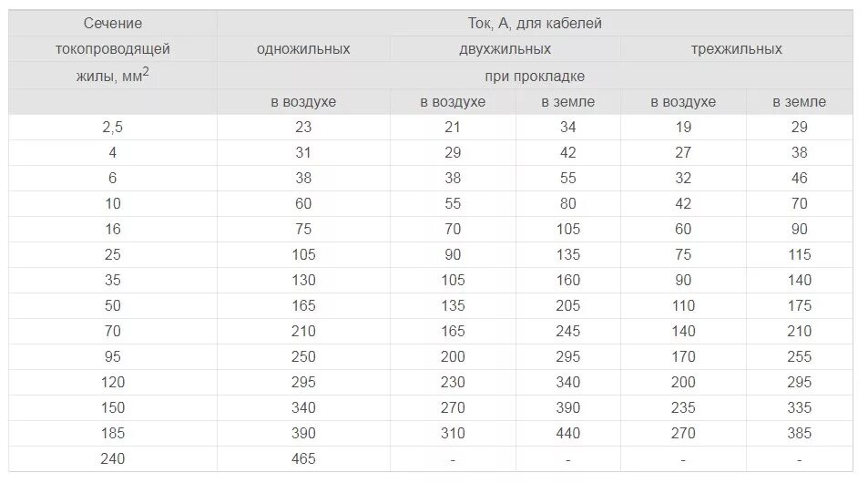This screenshot has height=483, width=868.
Task: Click the 16 cross-section row label
Action: (112, 229)
